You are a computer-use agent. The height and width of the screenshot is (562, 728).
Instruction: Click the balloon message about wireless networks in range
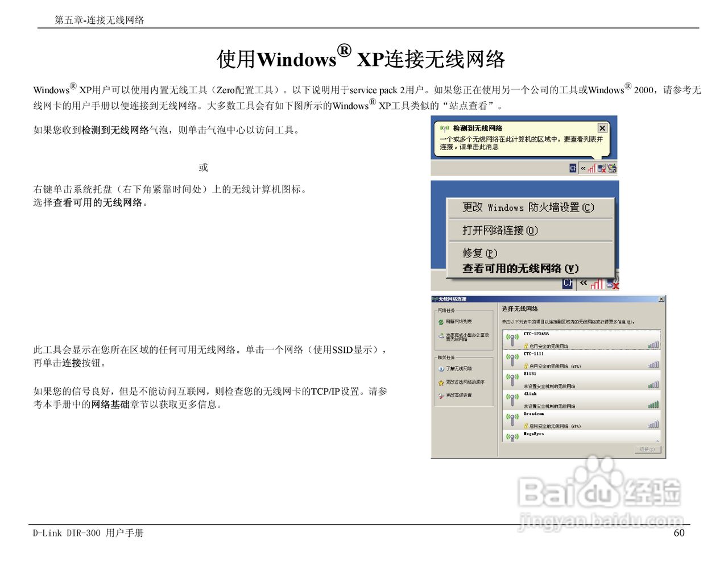click(521, 143)
